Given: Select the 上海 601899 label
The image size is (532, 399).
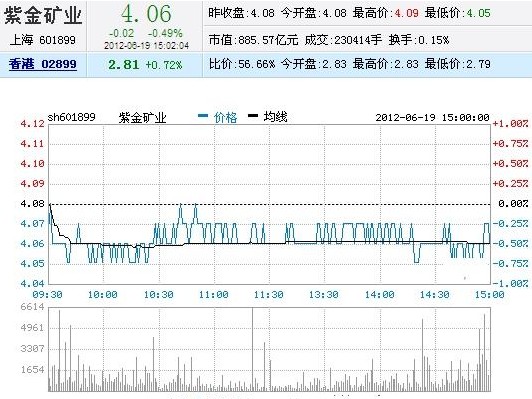Looking at the screenshot, I should point(42,40).
